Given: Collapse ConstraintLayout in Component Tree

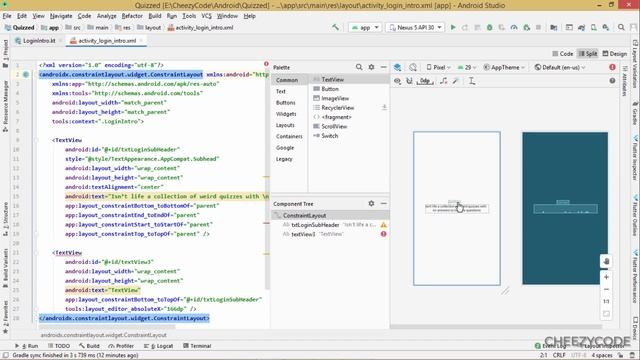Looking at the screenshot, I should click(278, 216).
